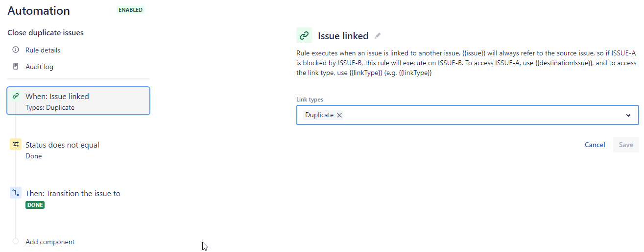Screen dimensions: 644x252
Task: Click the blue transition action icon
Action: pos(16,193)
